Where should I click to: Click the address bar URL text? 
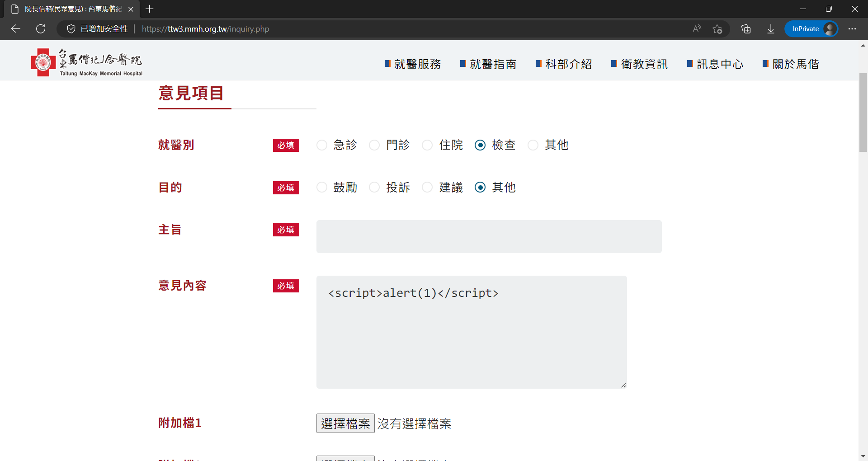(206, 29)
